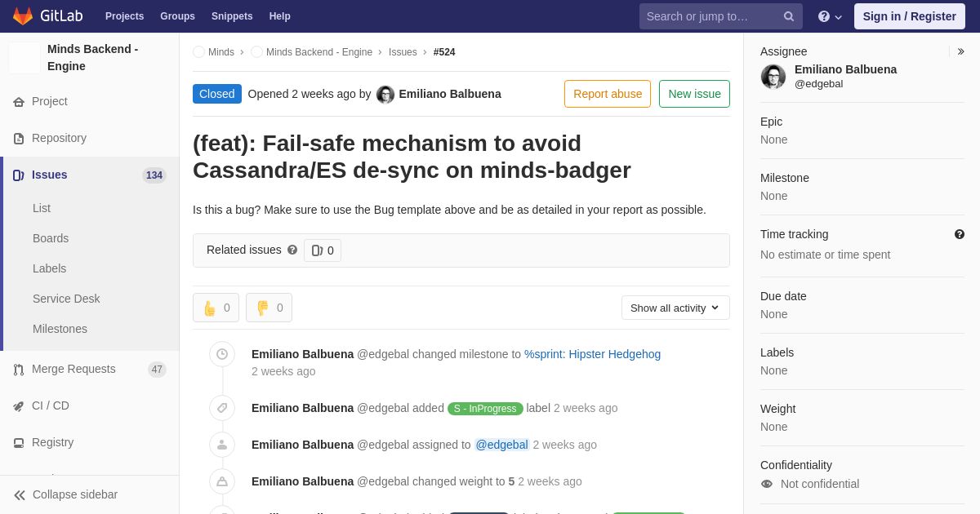Click the thumbs up reaction button
Image resolution: width=980 pixels, height=514 pixels.
click(216, 308)
